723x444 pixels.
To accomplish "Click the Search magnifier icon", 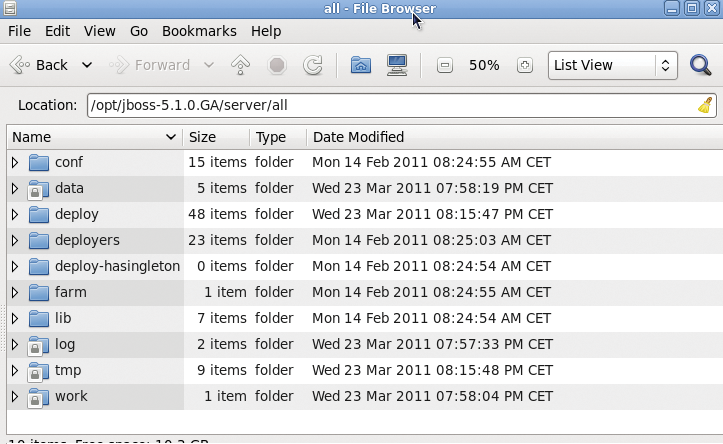I will [x=700, y=65].
